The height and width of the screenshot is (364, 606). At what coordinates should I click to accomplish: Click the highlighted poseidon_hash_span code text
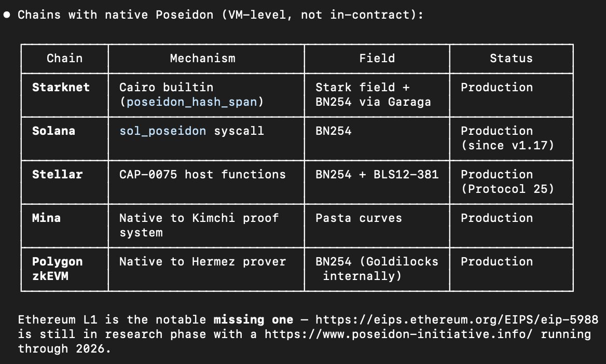pyautogui.click(x=191, y=102)
